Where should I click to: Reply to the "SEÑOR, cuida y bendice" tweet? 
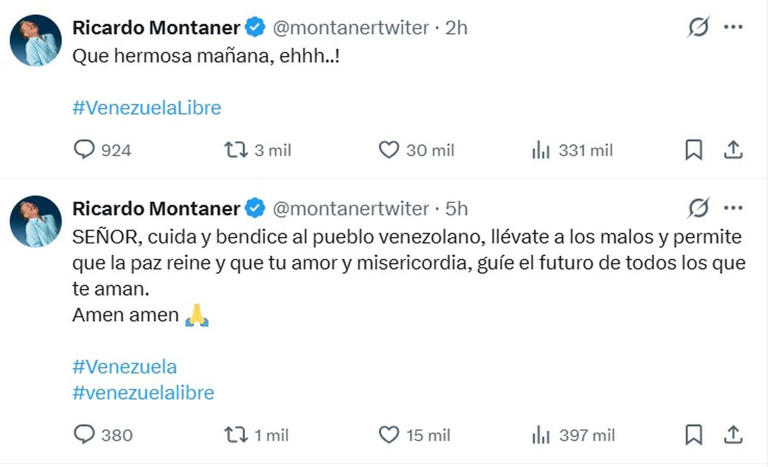86,434
